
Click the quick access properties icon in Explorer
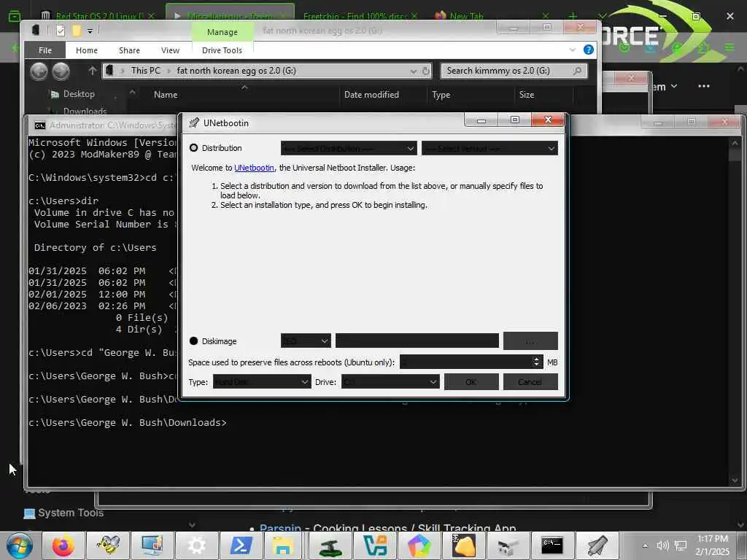(x=60, y=31)
